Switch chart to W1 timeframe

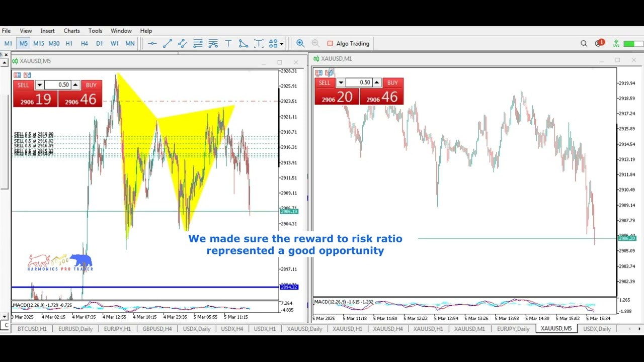(115, 44)
